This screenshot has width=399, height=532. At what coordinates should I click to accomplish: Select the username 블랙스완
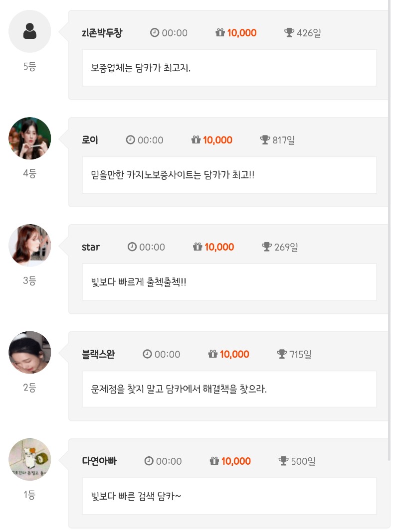pos(98,354)
